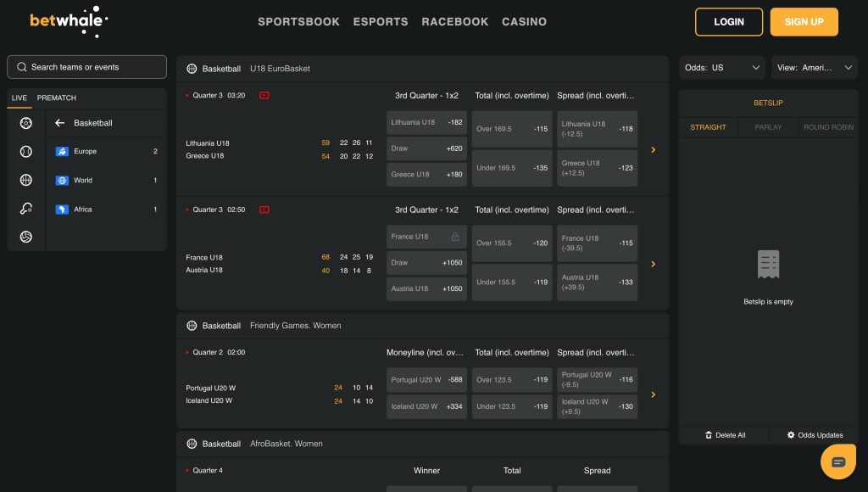The height and width of the screenshot is (492, 868).
Task: Open the View American dropdown
Action: (815, 68)
